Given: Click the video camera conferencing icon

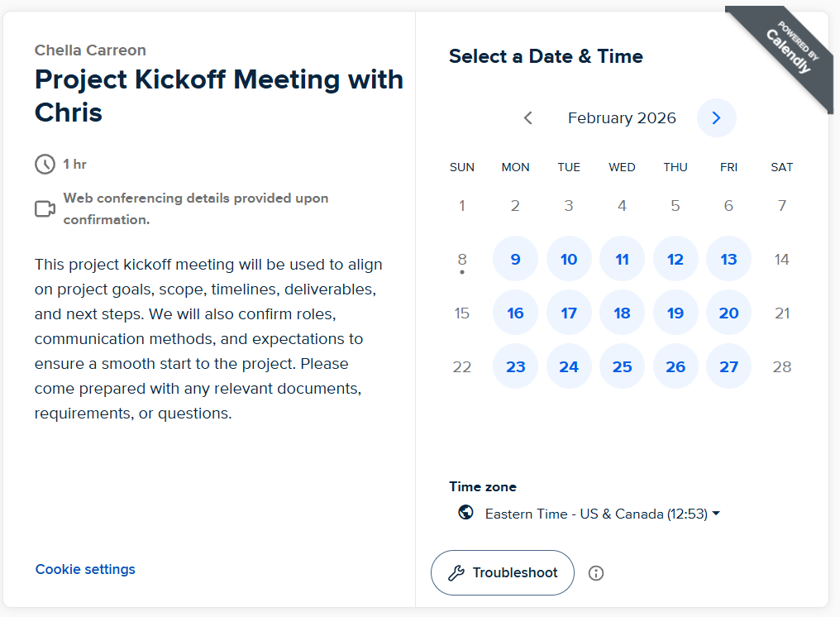Looking at the screenshot, I should click(x=45, y=209).
